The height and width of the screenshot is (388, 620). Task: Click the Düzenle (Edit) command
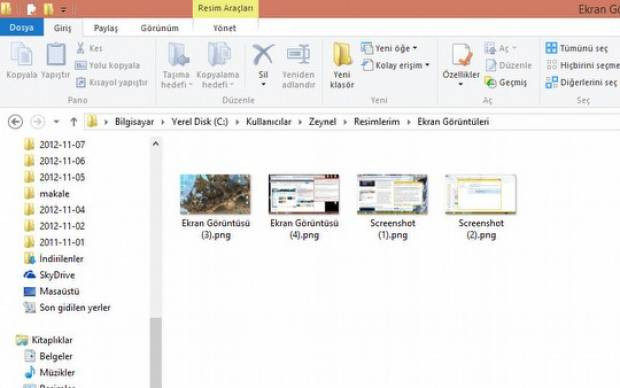click(x=508, y=65)
